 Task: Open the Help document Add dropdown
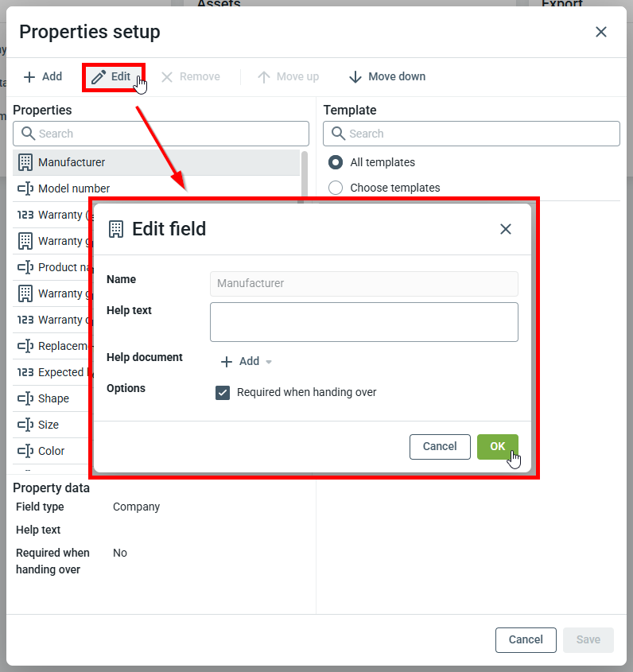tap(247, 361)
